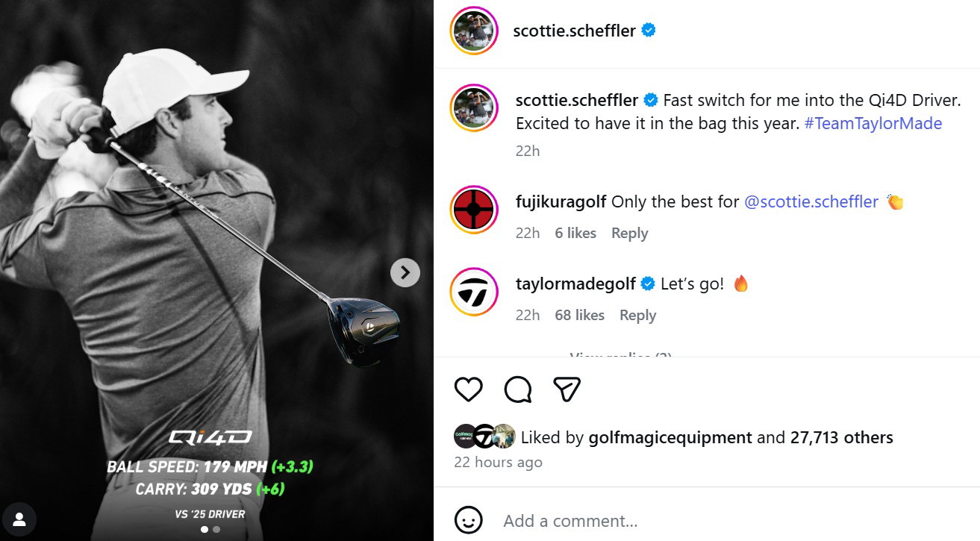Like the post with the heart icon
Viewport: 980px width, 541px height.
(x=469, y=389)
